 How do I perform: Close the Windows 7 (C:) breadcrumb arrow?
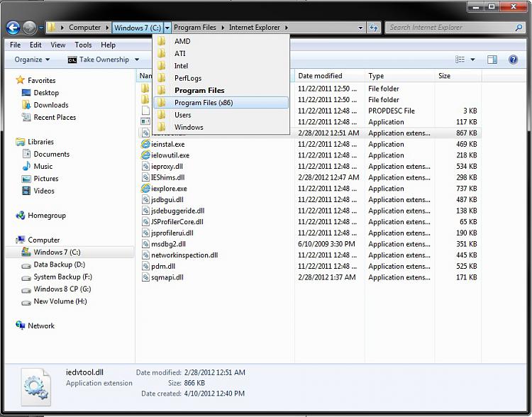coord(167,28)
